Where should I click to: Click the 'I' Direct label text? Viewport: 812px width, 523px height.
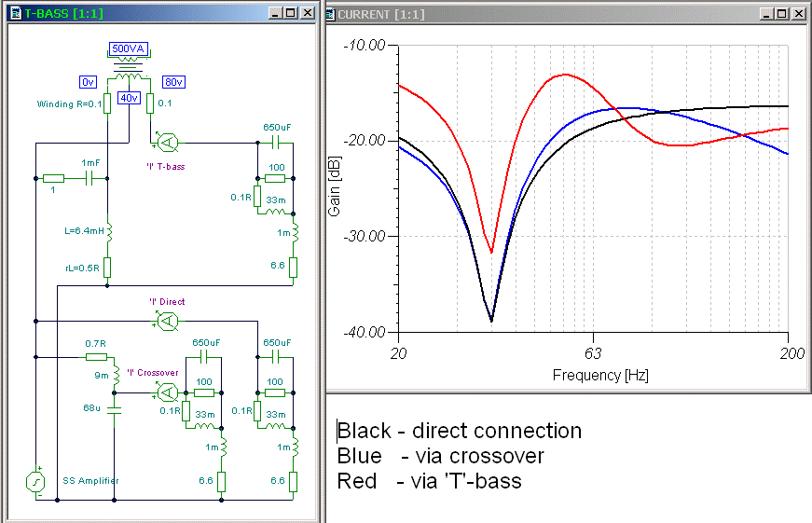(167, 302)
